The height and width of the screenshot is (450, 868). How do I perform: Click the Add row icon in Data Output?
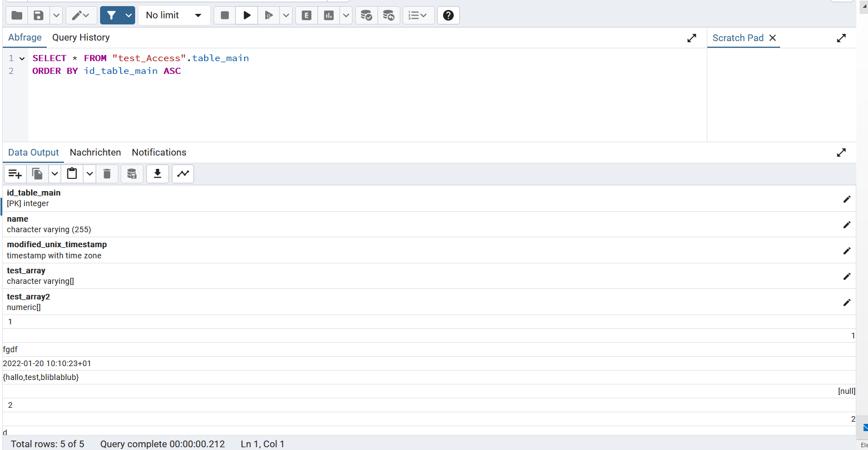pos(15,174)
